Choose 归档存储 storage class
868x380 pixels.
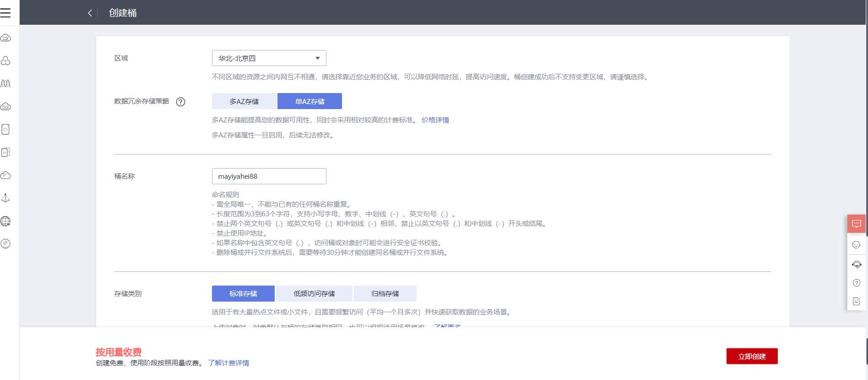point(385,293)
